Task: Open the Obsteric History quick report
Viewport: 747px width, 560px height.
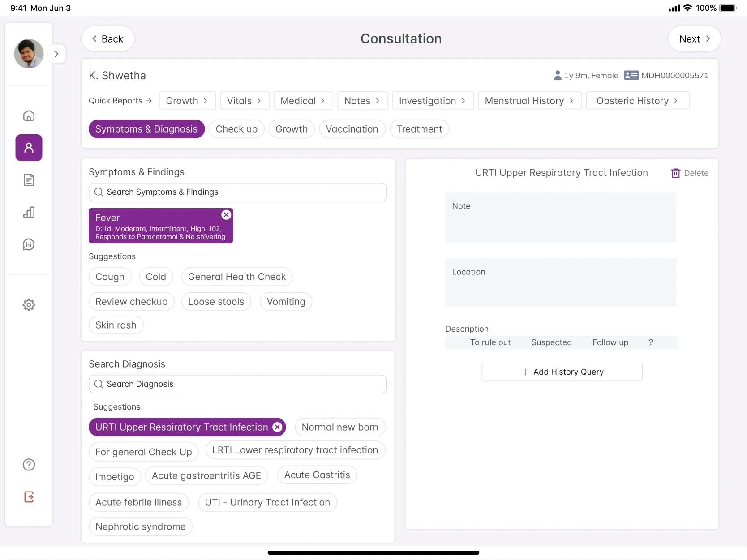Action: [x=638, y=101]
